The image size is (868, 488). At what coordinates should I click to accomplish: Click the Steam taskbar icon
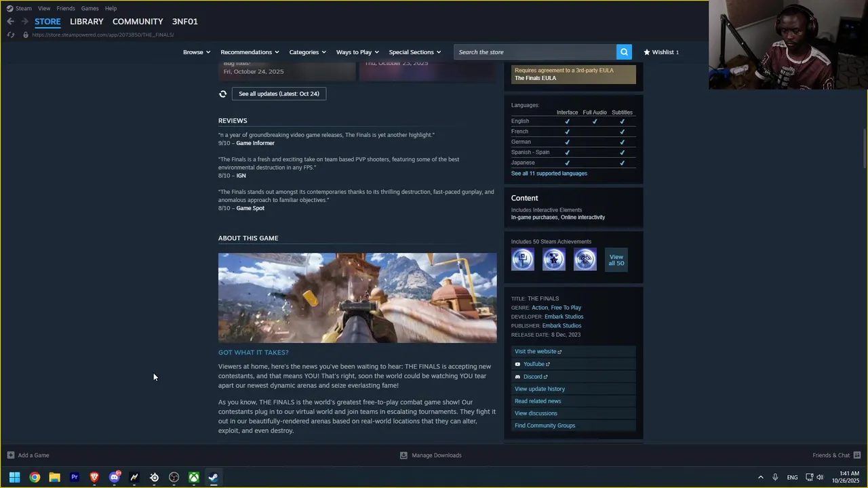[x=213, y=477]
